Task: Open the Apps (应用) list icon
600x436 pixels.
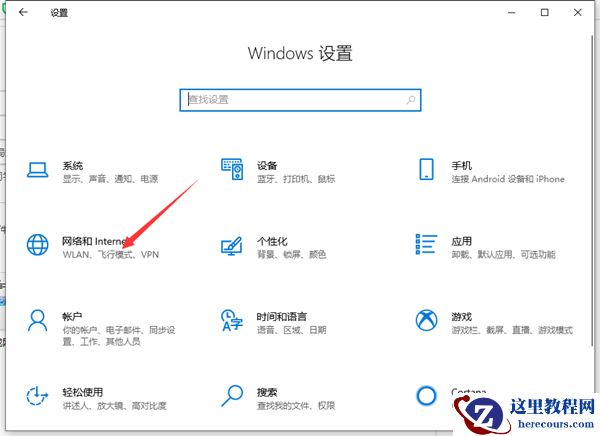Action: tap(426, 244)
